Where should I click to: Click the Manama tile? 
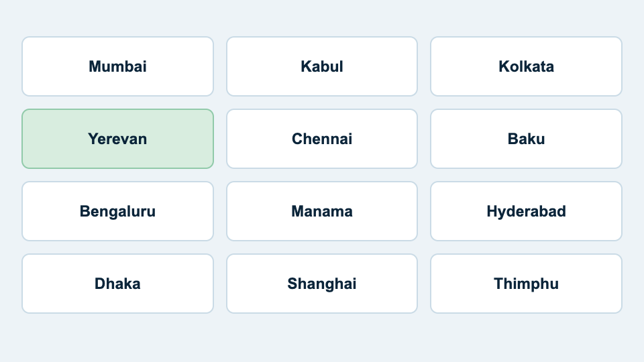pos(322,211)
